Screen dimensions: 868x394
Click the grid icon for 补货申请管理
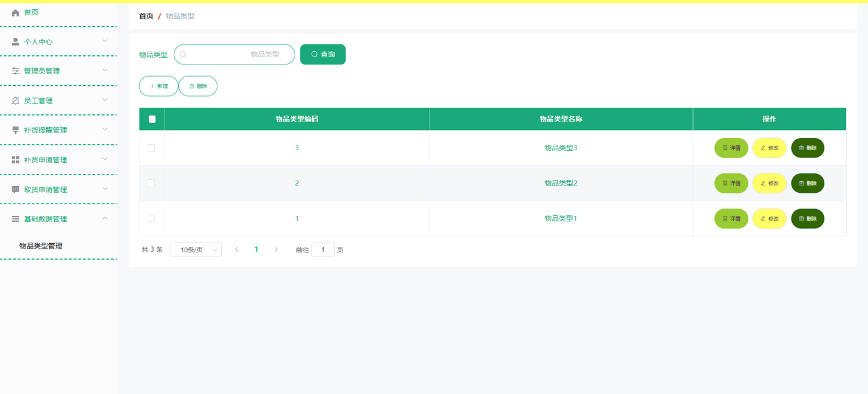tap(16, 160)
